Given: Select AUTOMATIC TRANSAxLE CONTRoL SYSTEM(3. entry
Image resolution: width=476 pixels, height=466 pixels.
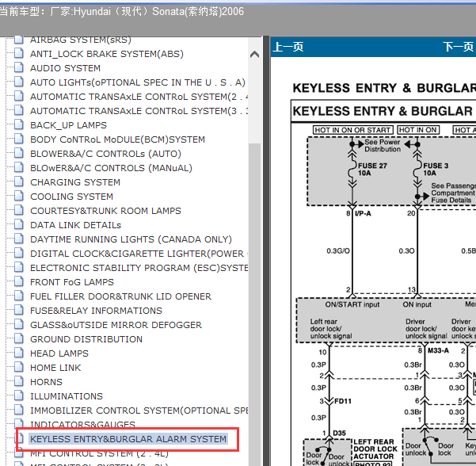Looking at the screenshot, I should tap(139, 111).
